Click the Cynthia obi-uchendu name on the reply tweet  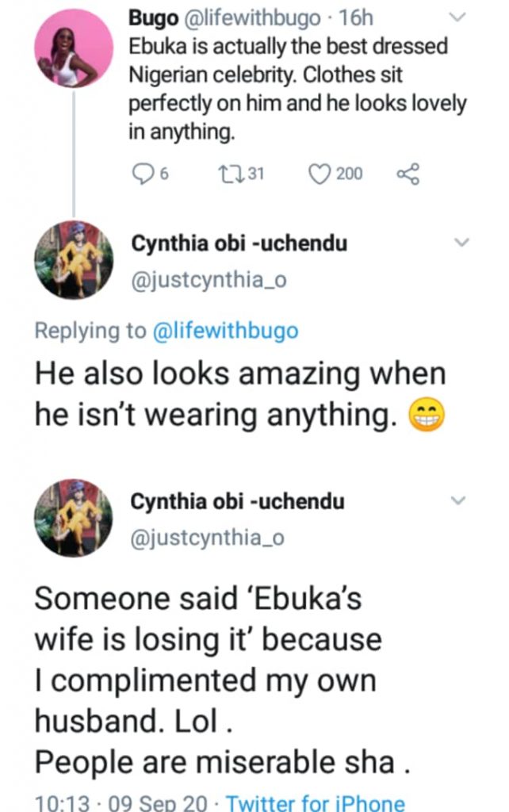(x=239, y=243)
